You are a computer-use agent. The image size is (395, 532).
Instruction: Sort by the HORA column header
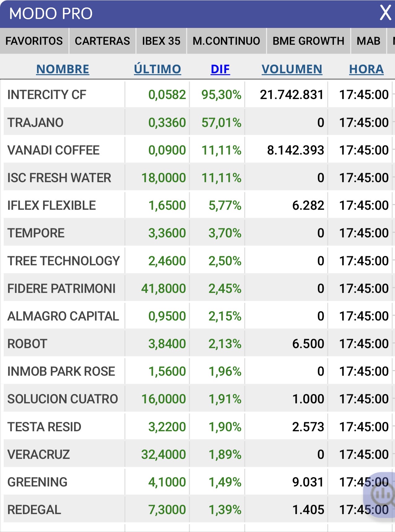coord(366,69)
